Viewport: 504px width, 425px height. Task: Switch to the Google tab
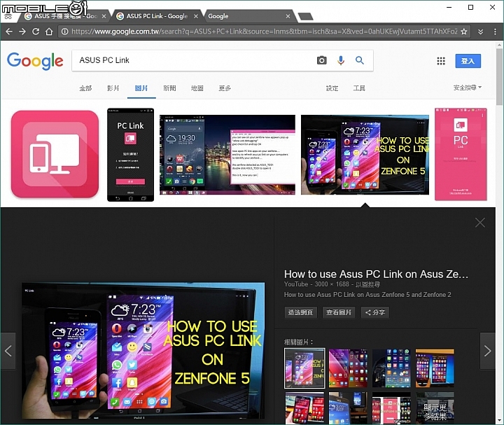click(x=248, y=16)
